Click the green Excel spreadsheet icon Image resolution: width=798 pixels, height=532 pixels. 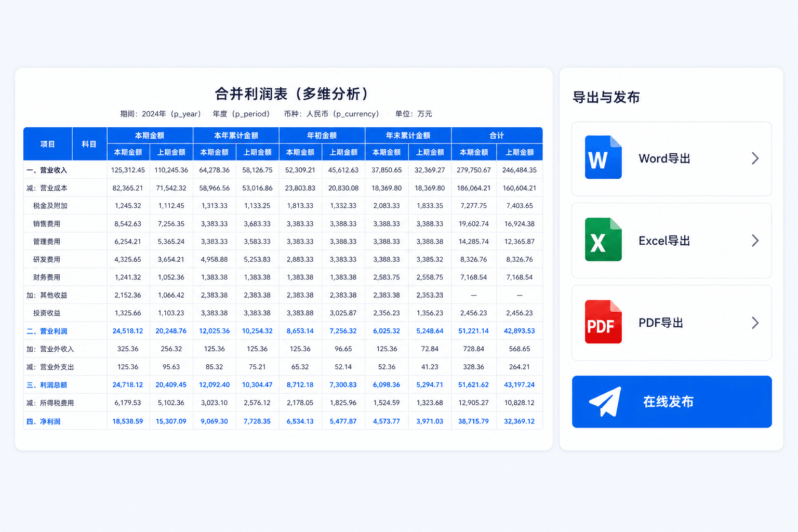pyautogui.click(x=603, y=240)
